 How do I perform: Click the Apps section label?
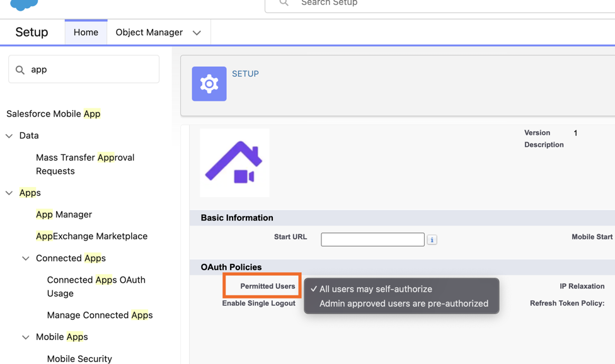coord(30,193)
